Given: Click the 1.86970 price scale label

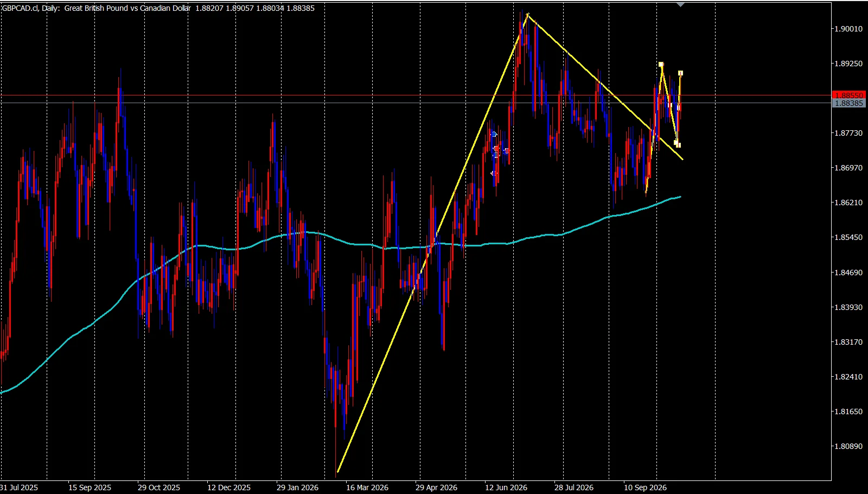Looking at the screenshot, I should tap(848, 168).
